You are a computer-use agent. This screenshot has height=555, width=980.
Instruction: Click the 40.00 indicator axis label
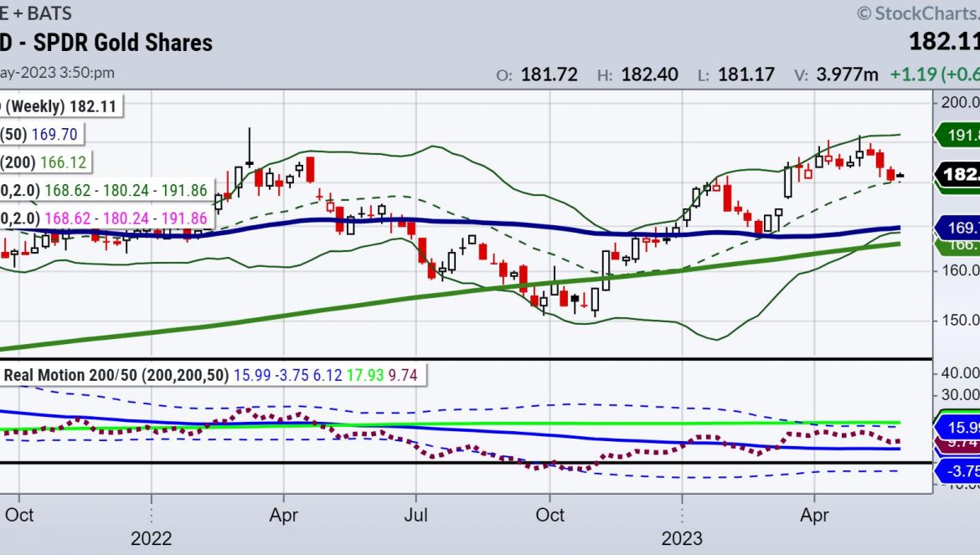point(961,373)
